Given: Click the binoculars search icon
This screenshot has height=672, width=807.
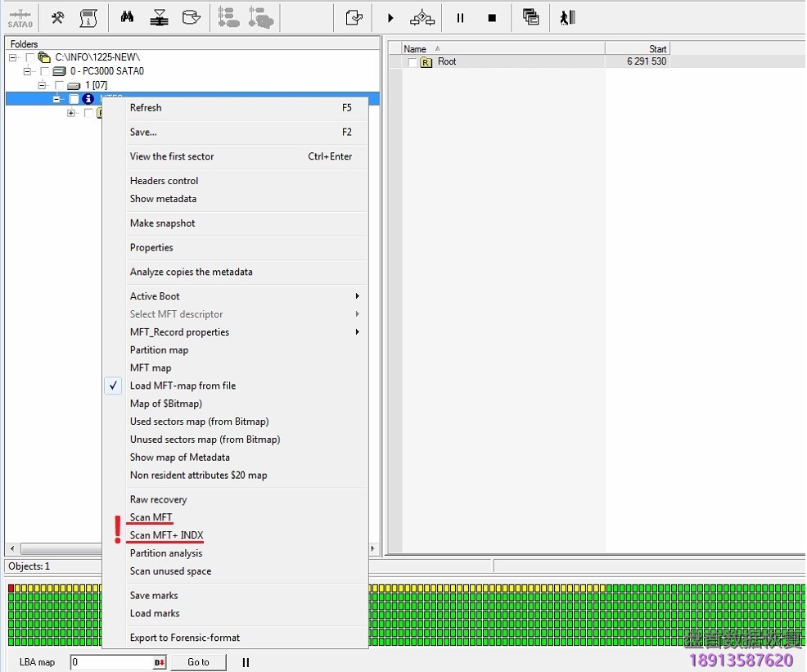Looking at the screenshot, I should point(127,18).
